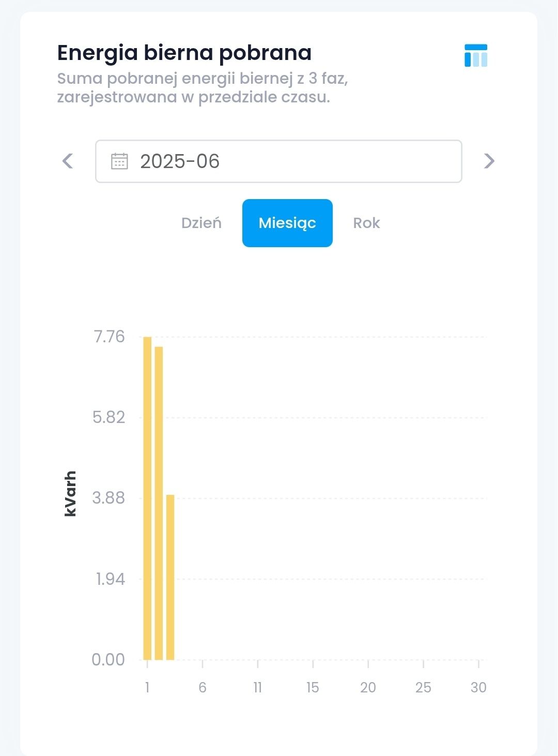Click the x-axis label 25
Image resolution: width=558 pixels, height=756 pixels.
click(423, 687)
